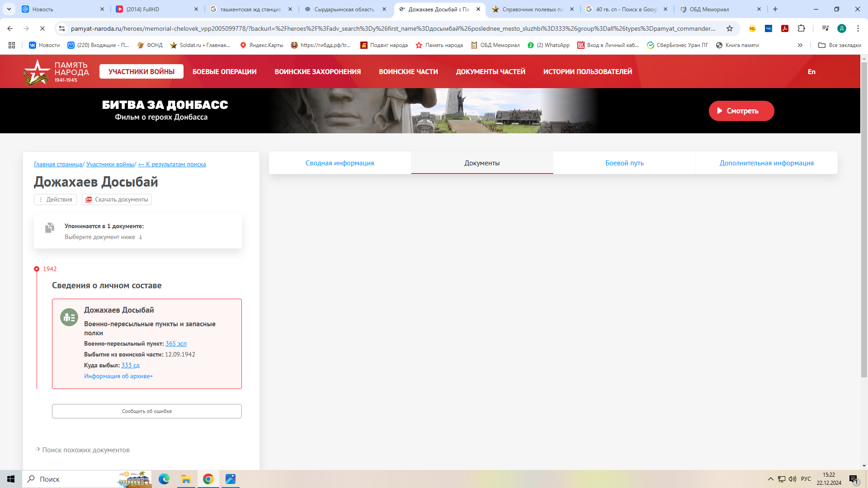This screenshot has width=868, height=488.
Task: Show hidden bookmarks with the chevron
Action: coord(800,45)
